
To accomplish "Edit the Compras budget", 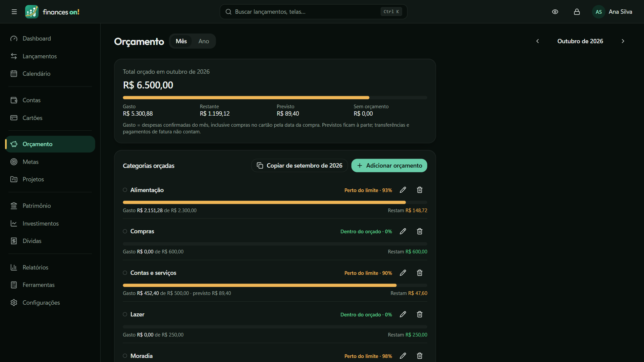I will pos(403,231).
